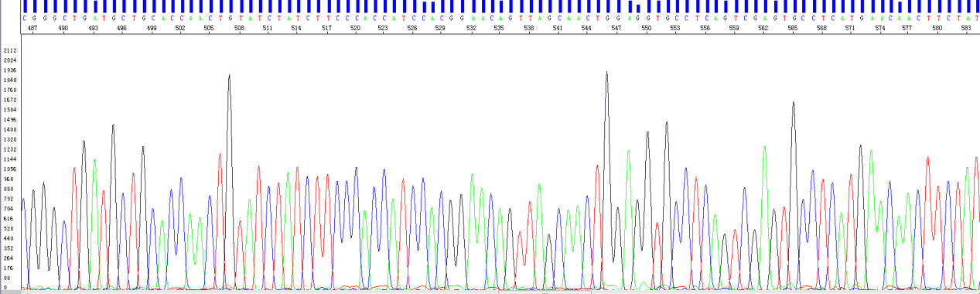Image resolution: width=980 pixels, height=294 pixels.
Task: Select position marker 508 on the ruler
Action: [x=239, y=27]
